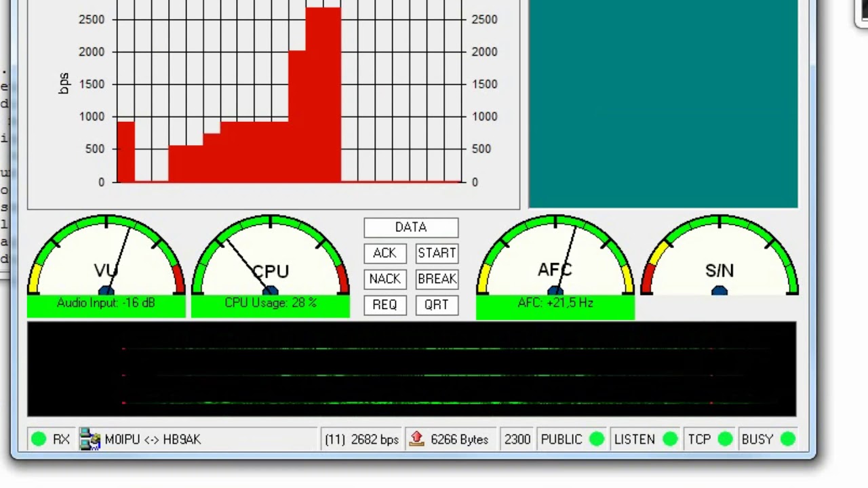Click the 'M0IPU <-> HB9AK' connection text
The image size is (868, 488).
pyautogui.click(x=153, y=439)
